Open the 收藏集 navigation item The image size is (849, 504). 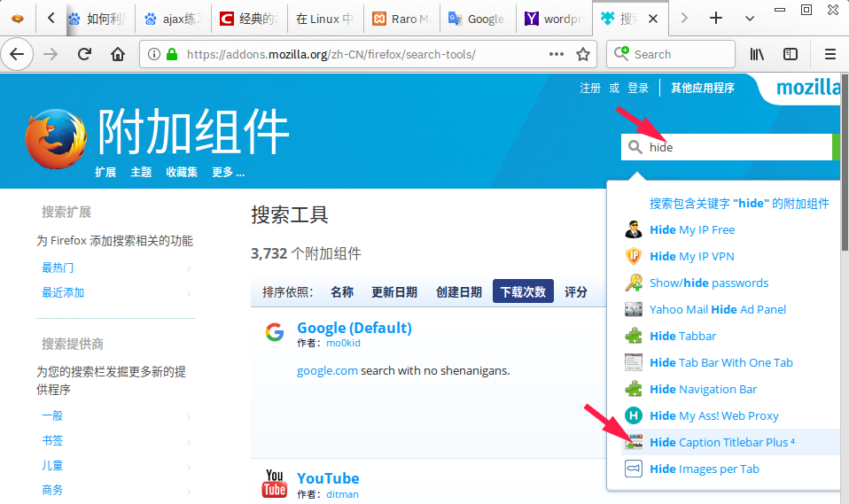coord(182,172)
